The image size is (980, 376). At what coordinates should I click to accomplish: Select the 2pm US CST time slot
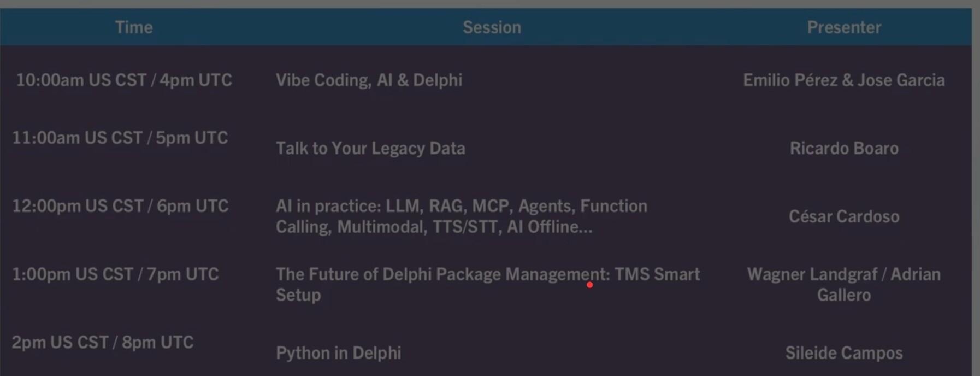(103, 343)
